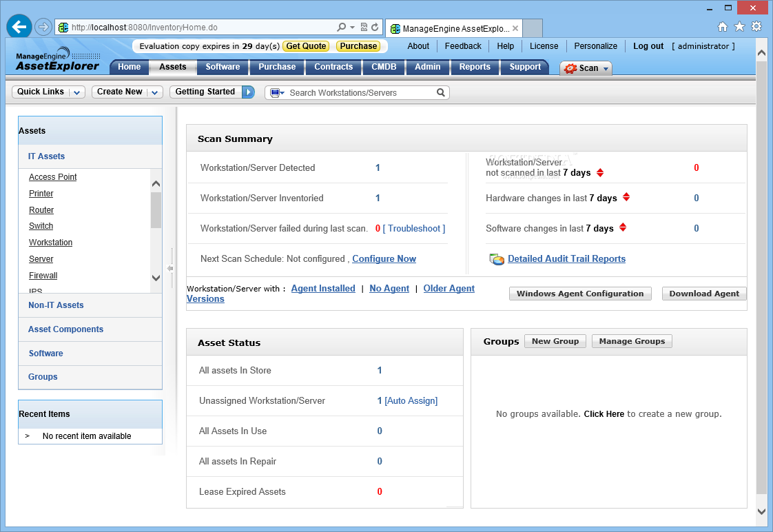This screenshot has height=532, width=773.
Task: Click not scanned days stepper arrows
Action: 600,172
